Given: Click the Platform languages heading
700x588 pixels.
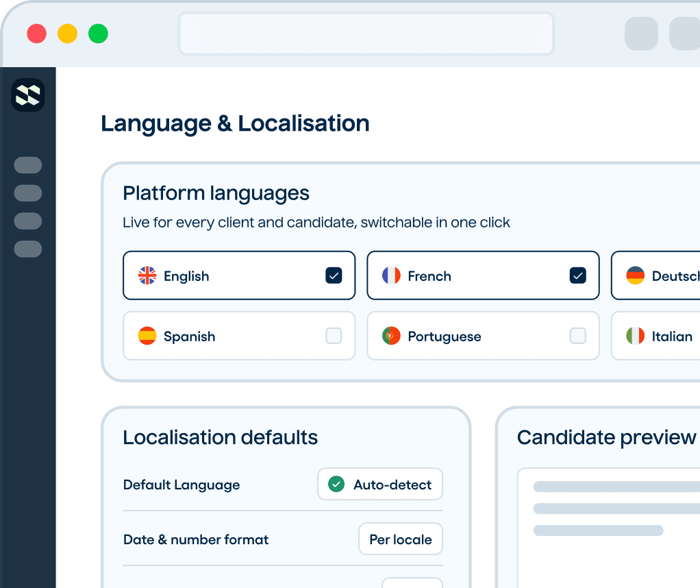Looking at the screenshot, I should click(216, 193).
